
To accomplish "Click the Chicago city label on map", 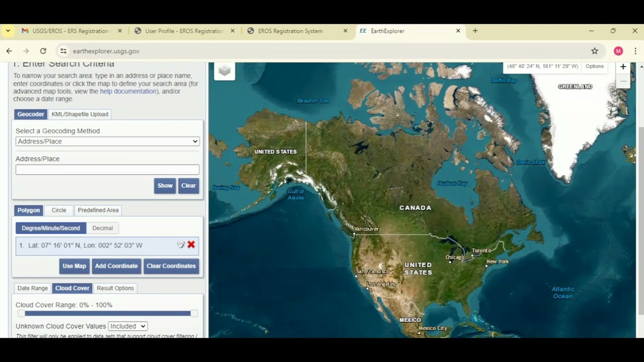I will point(455,257).
